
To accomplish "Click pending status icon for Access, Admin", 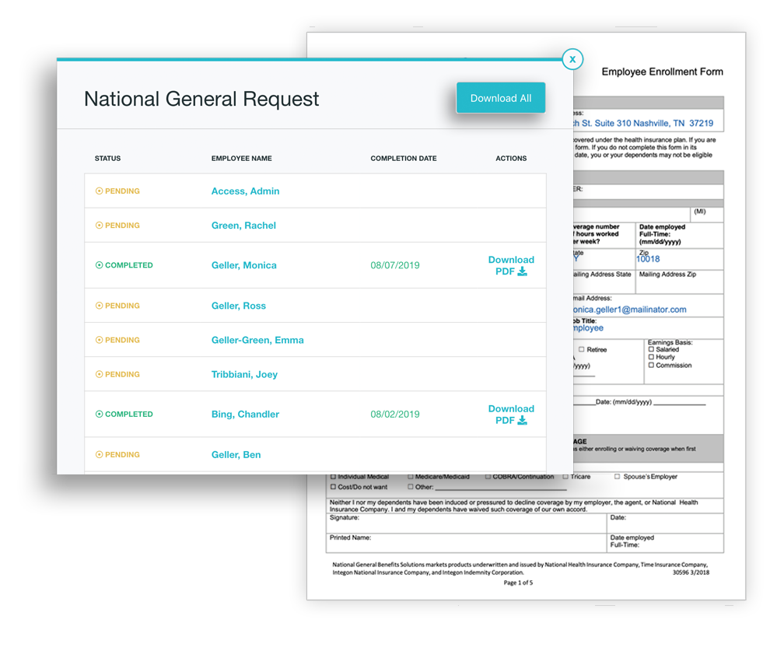I will 99,191.
